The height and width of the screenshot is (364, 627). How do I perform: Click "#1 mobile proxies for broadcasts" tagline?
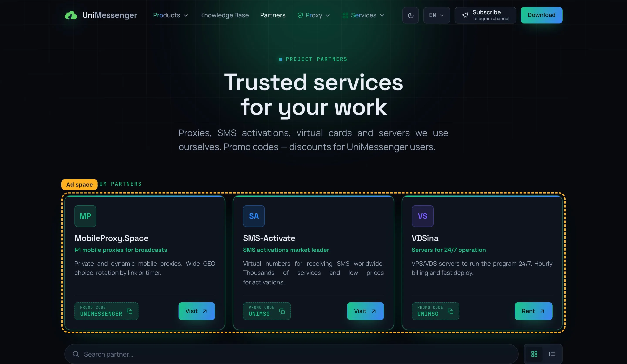[x=121, y=250]
